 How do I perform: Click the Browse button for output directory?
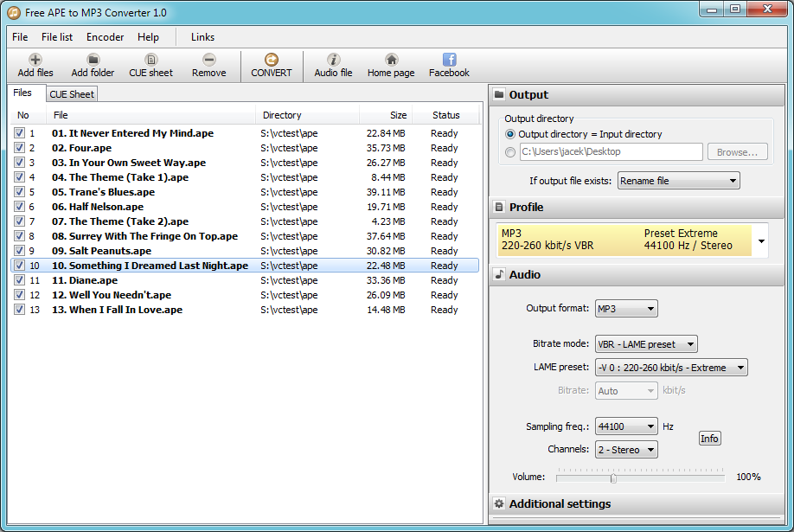pyautogui.click(x=737, y=151)
